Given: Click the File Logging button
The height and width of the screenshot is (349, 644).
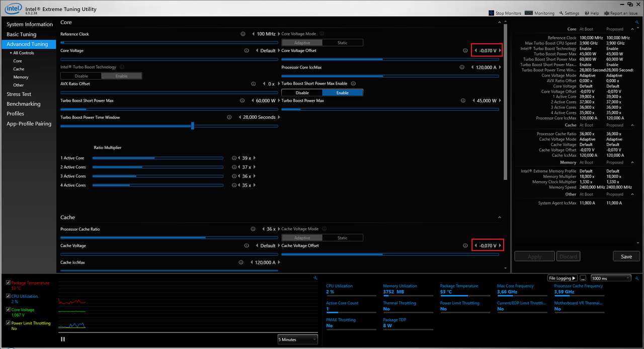Looking at the screenshot, I should pyautogui.click(x=562, y=278).
